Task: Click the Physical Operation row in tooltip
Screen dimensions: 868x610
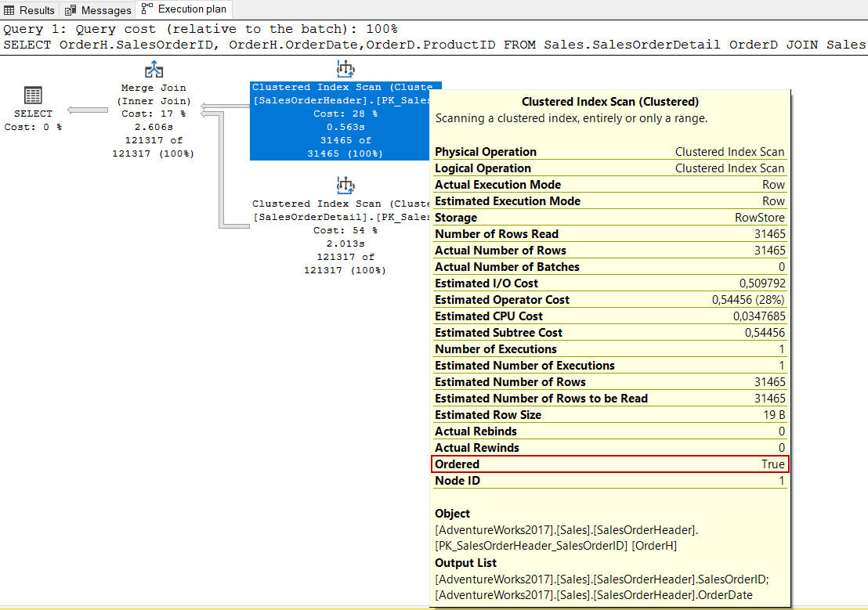Action: click(609, 152)
